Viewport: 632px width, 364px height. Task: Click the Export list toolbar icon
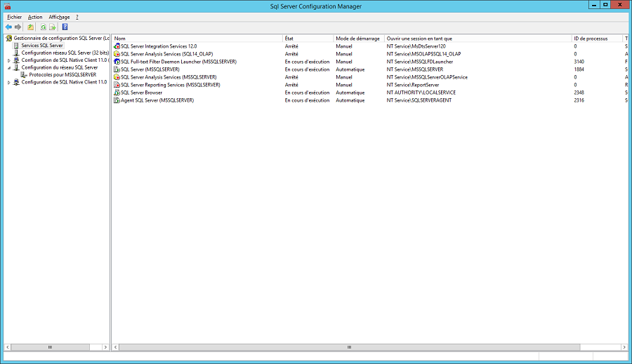(53, 27)
